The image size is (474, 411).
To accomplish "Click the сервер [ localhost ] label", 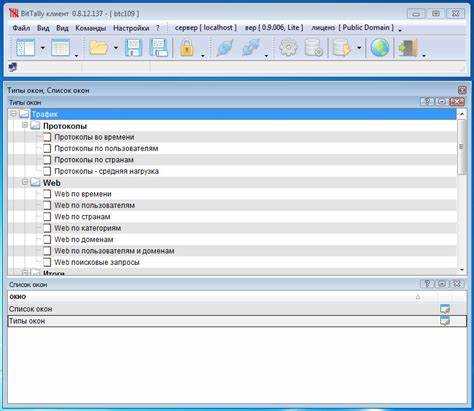I will (x=206, y=28).
